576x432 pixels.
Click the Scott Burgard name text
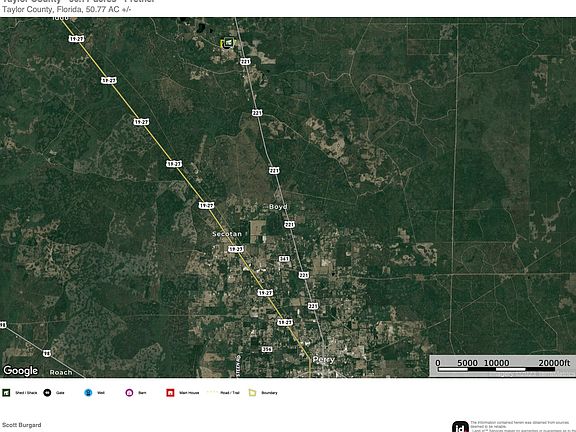click(x=22, y=425)
